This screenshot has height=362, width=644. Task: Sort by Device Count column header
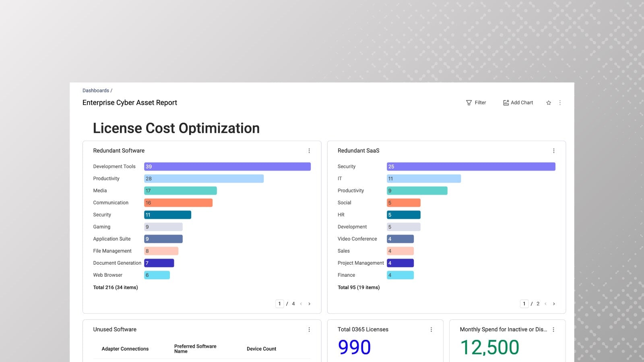click(x=261, y=349)
